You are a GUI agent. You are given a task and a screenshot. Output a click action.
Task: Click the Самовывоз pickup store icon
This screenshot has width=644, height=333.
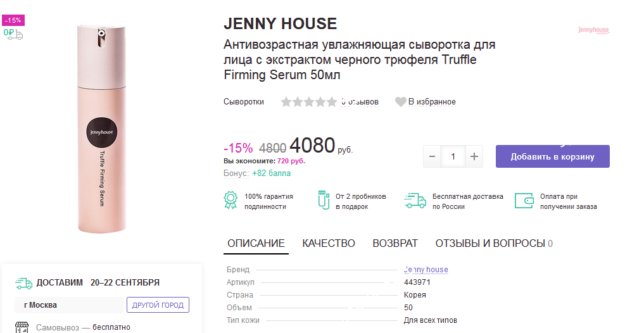pos(22,328)
